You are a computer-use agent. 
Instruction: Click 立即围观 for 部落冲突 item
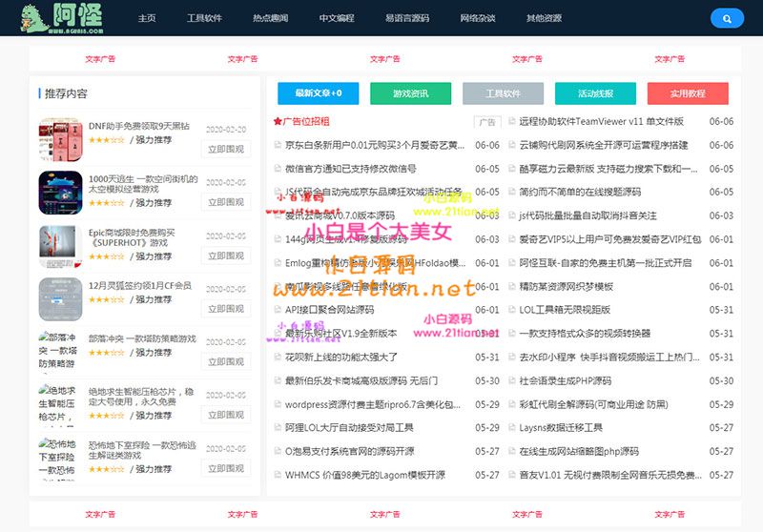point(226,361)
